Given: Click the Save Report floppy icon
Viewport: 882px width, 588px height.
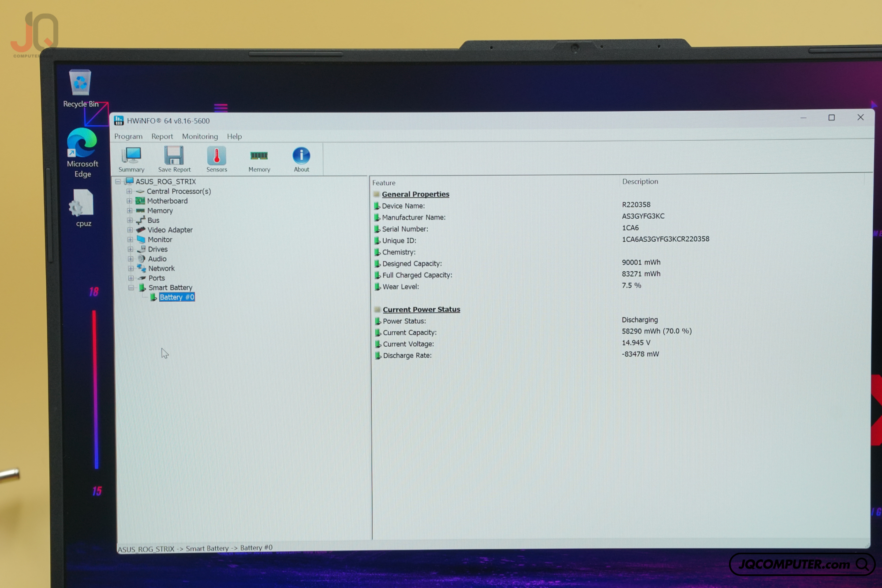Looking at the screenshot, I should pyautogui.click(x=174, y=159).
